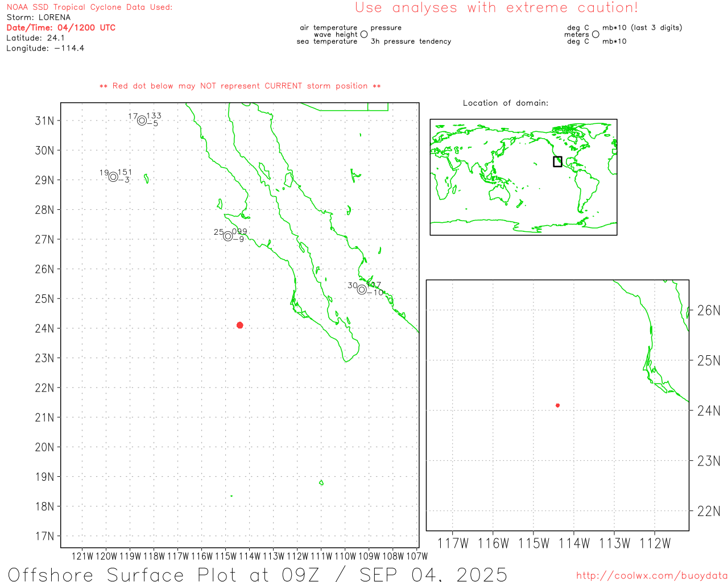Click the '17N' latitude axis label
The image size is (728, 582).
point(44,536)
